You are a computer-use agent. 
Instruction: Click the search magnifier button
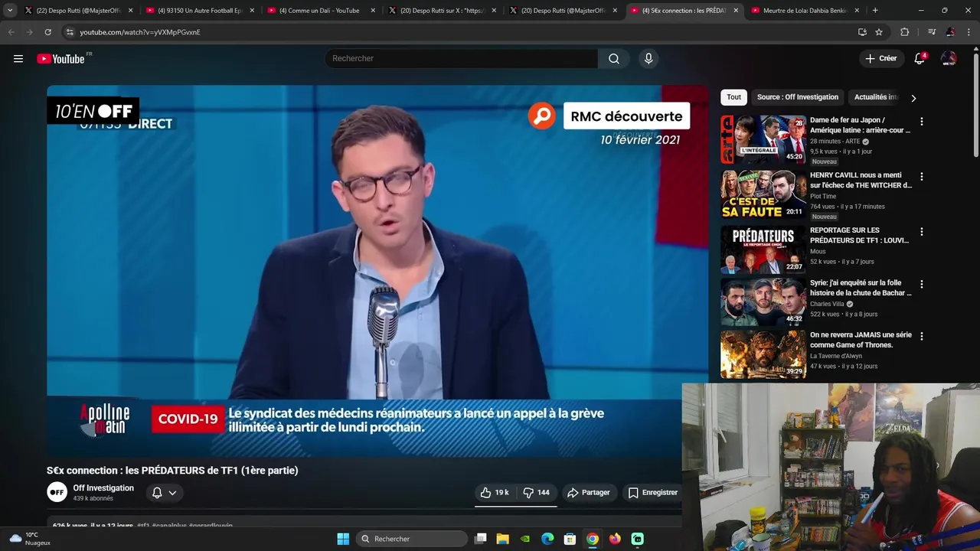(614, 59)
